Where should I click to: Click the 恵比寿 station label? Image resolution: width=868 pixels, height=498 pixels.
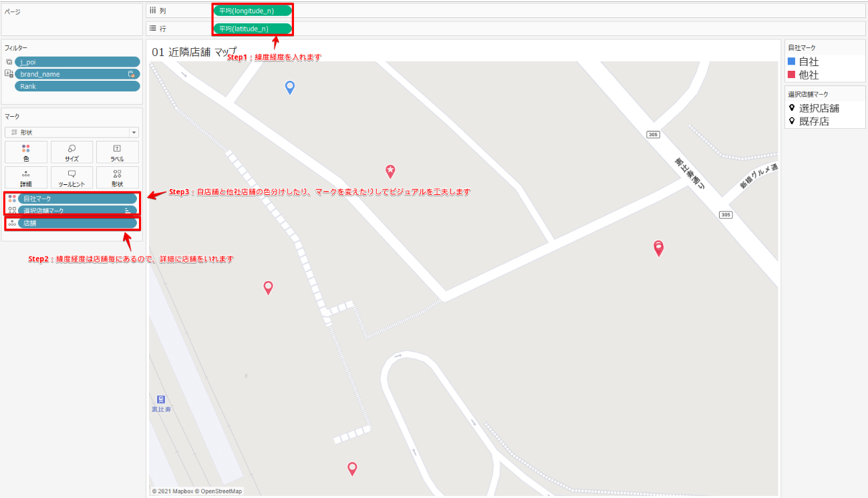click(x=160, y=409)
